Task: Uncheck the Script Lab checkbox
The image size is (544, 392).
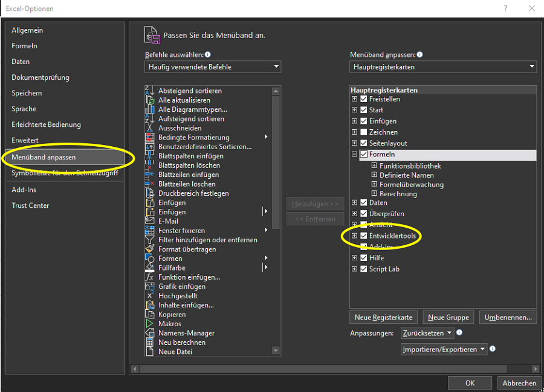Action: point(364,269)
